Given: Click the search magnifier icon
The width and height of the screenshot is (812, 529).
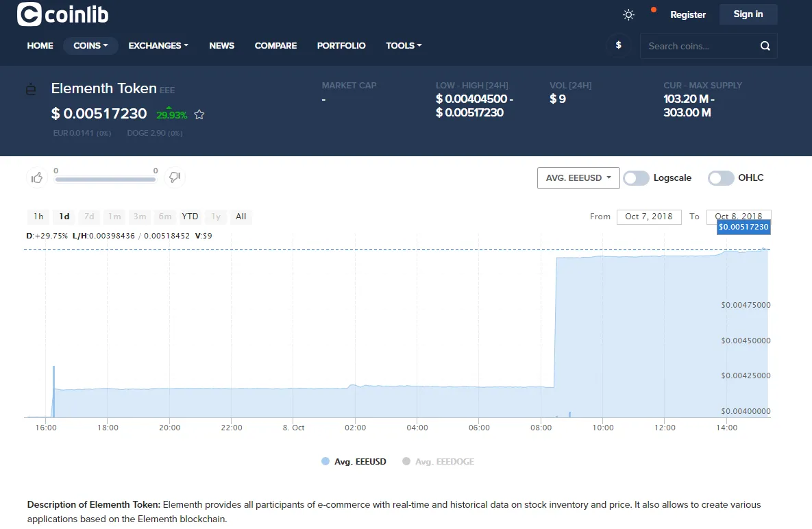Looking at the screenshot, I should coord(765,46).
